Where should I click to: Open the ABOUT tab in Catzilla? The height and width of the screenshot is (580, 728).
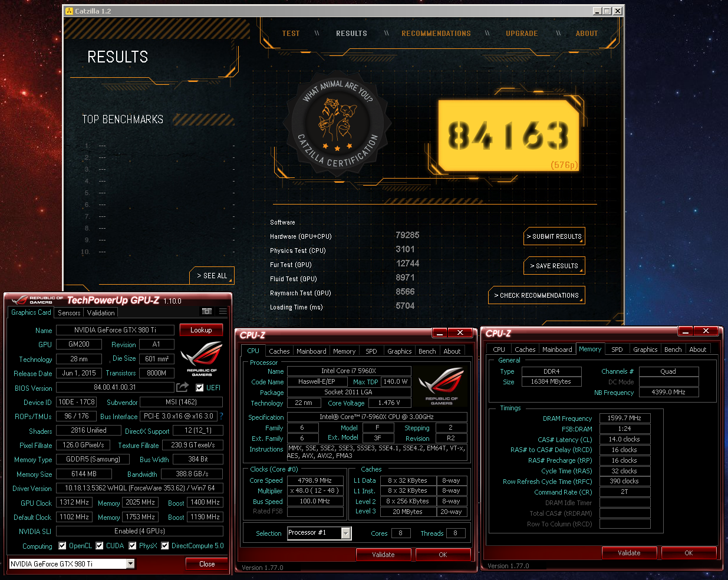coord(587,34)
